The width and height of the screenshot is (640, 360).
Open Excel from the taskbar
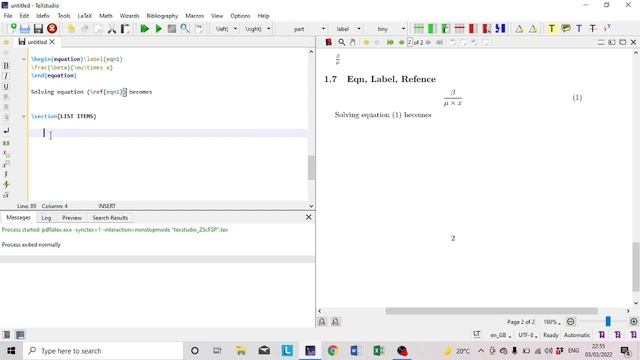point(378,351)
